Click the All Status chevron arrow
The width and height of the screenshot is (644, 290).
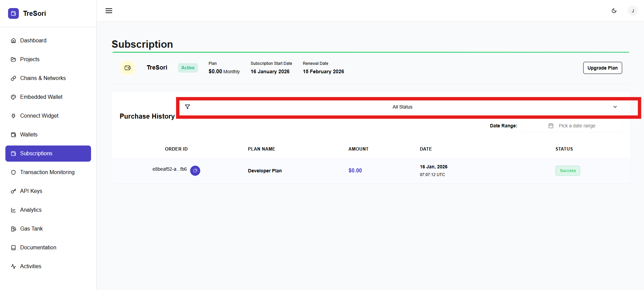pyautogui.click(x=615, y=107)
